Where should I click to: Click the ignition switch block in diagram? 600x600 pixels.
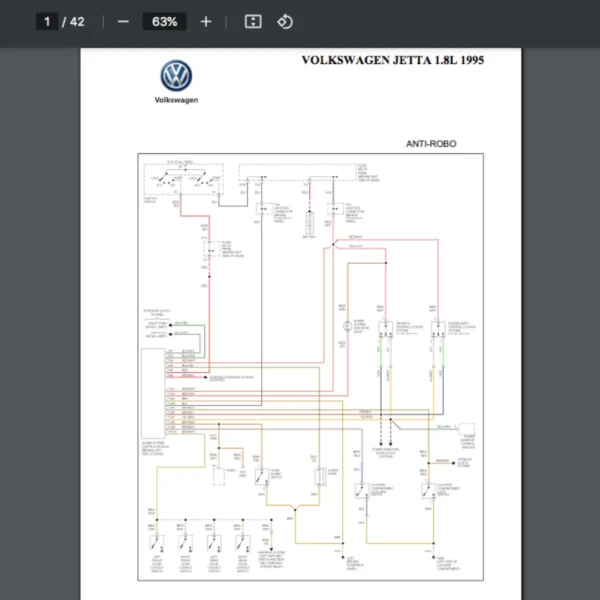coord(183,180)
